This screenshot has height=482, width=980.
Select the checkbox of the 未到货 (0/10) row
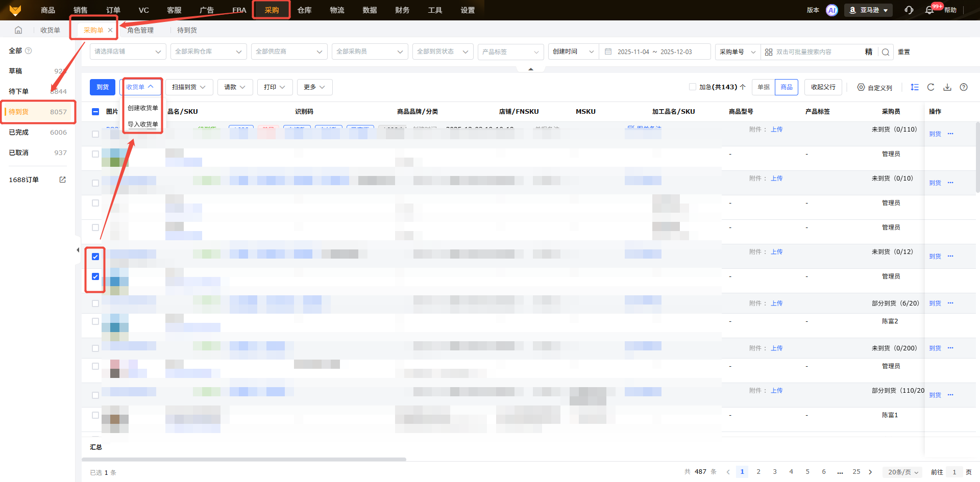click(95, 183)
